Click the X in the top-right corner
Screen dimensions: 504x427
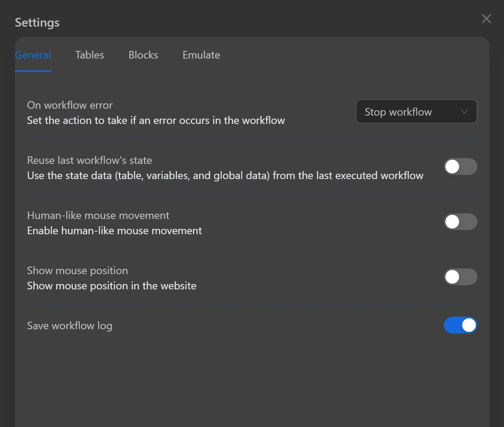coord(486,19)
